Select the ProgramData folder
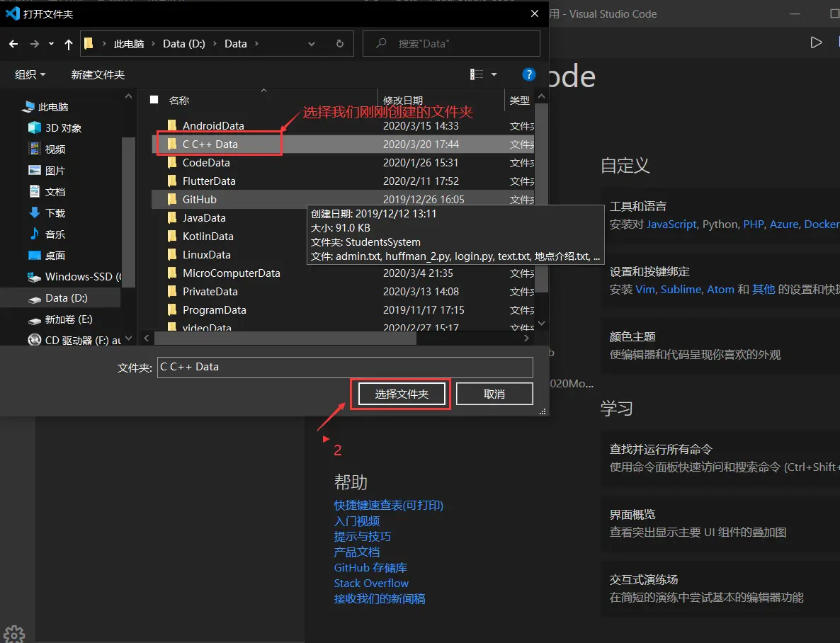840x643 pixels. coord(343,309)
